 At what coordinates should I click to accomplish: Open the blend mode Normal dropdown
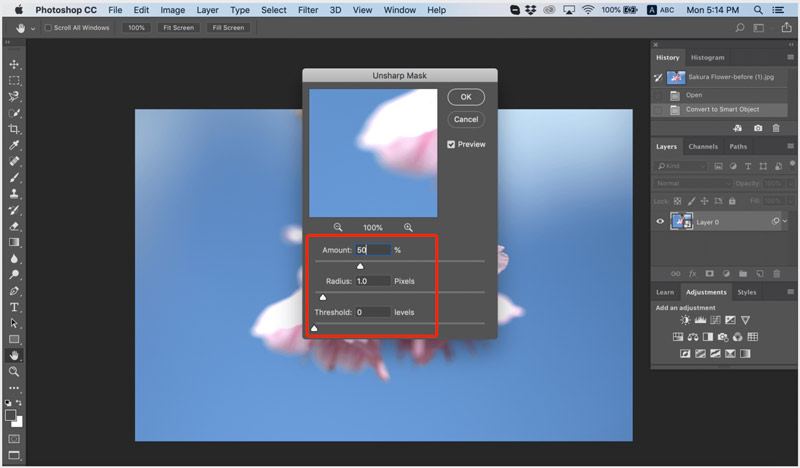693,183
